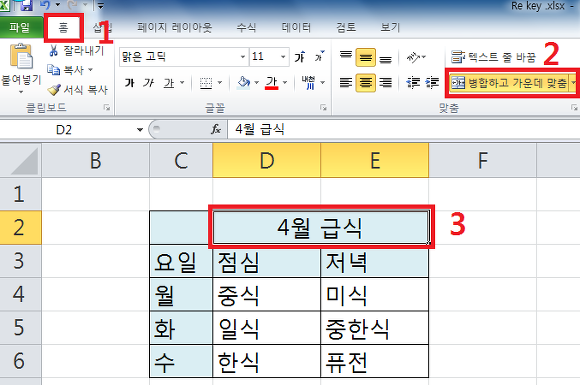Click Merge and Center (병합하고 가운데 맞춤)
Screen dimensions: 580x385
click(509, 83)
